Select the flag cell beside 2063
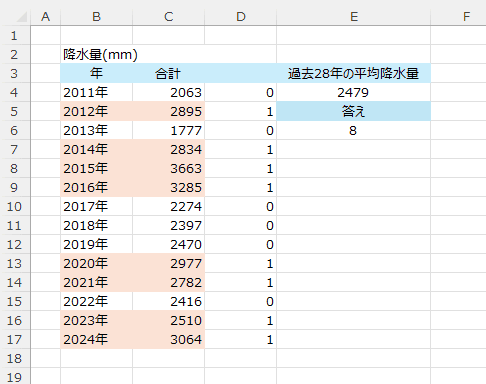This screenshot has height=384, width=486. (x=240, y=92)
